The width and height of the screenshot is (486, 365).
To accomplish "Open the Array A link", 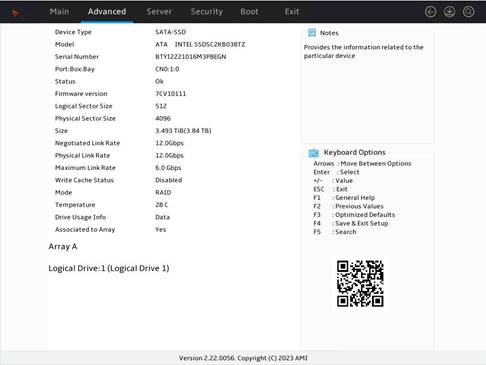I will pyautogui.click(x=63, y=247).
